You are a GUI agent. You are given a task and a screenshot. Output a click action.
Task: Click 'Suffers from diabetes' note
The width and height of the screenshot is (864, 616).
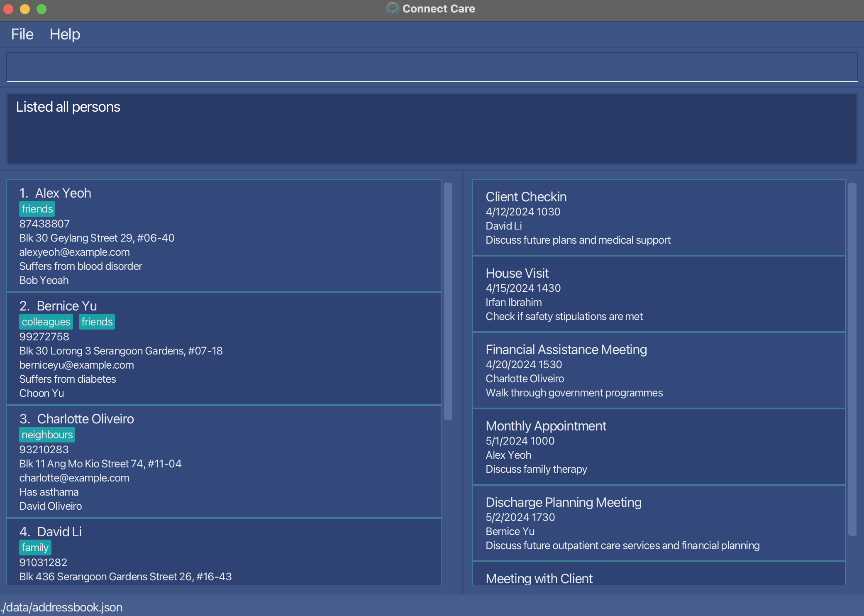click(x=68, y=379)
